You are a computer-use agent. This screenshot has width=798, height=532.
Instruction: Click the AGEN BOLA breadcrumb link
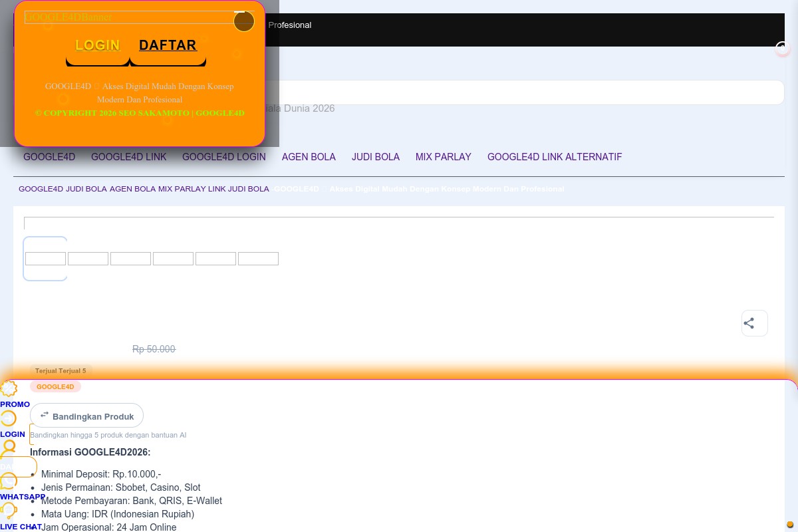point(132,189)
